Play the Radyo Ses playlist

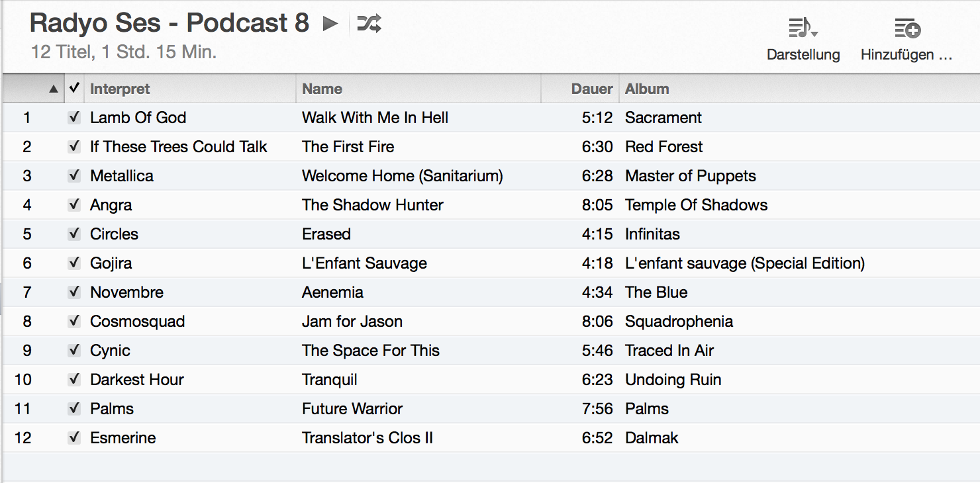coord(330,24)
